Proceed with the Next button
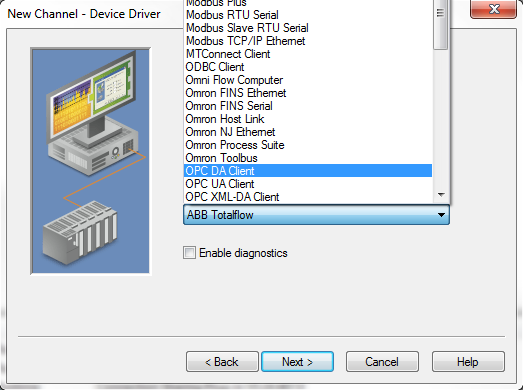Viewport: 523px width, 390px height. [297, 362]
